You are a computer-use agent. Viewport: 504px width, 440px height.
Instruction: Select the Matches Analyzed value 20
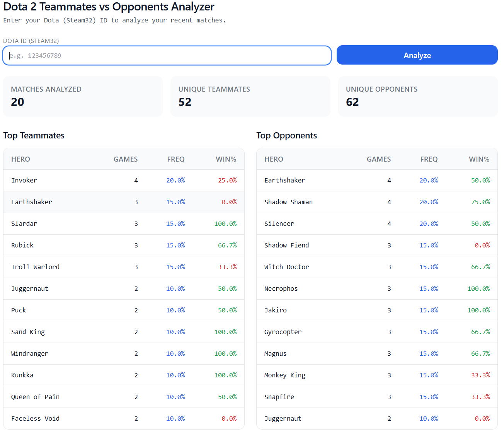pos(17,102)
